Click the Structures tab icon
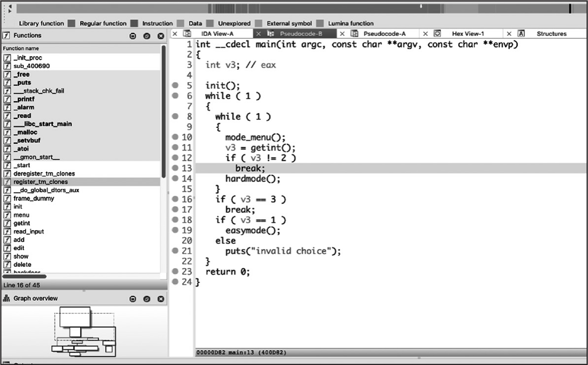 [x=521, y=34]
